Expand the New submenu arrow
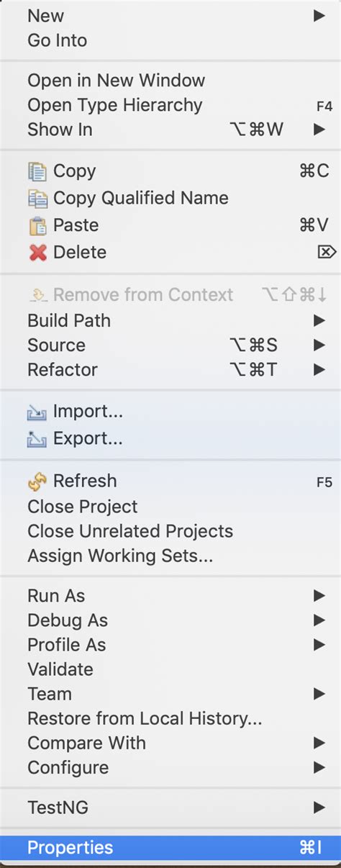The height and width of the screenshot is (868, 341). 319,16
